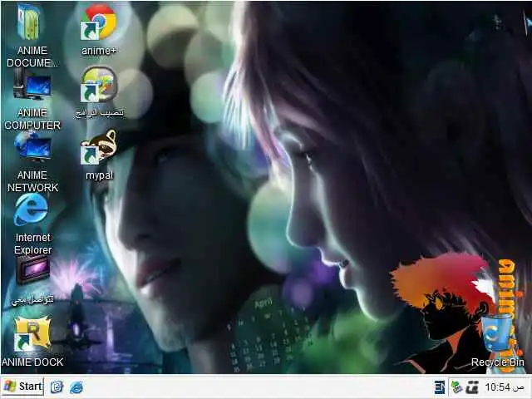Image resolution: width=532 pixels, height=399 pixels.
Task: Click the black network connection tray icon
Action: [x=472, y=387]
